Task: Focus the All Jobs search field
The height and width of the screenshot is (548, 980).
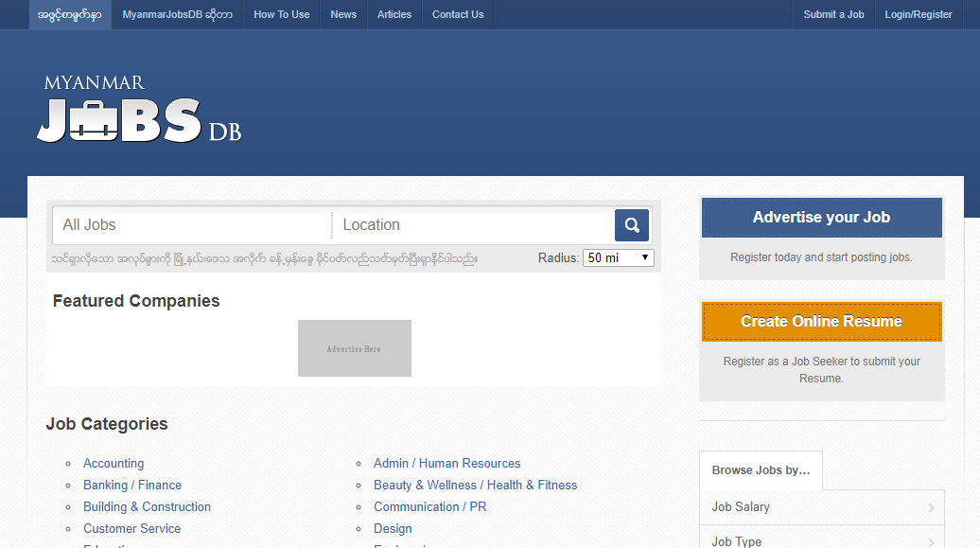Action: (192, 225)
